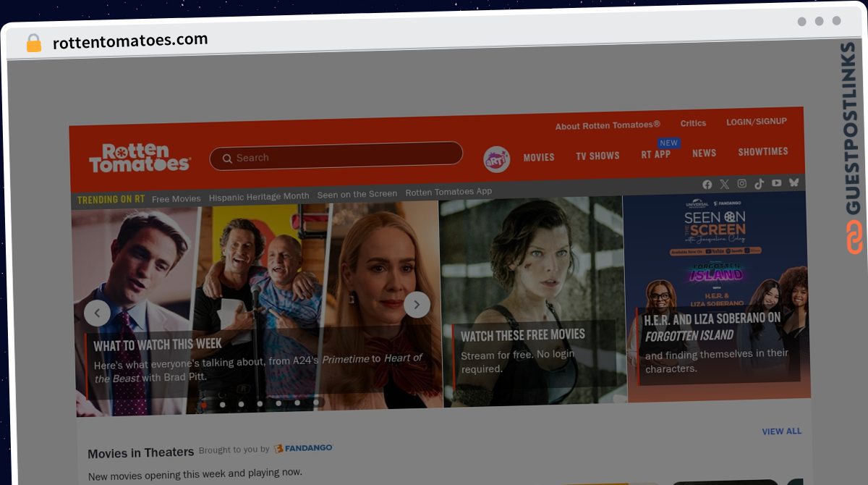Screen dimensions: 868x485
Task: Open the Instagram icon
Action: 741,184
